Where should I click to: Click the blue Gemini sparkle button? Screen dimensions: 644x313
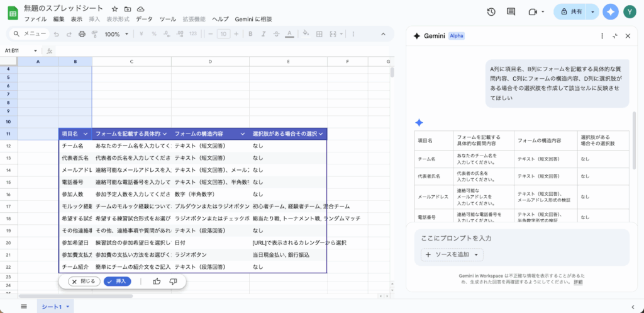click(x=610, y=12)
